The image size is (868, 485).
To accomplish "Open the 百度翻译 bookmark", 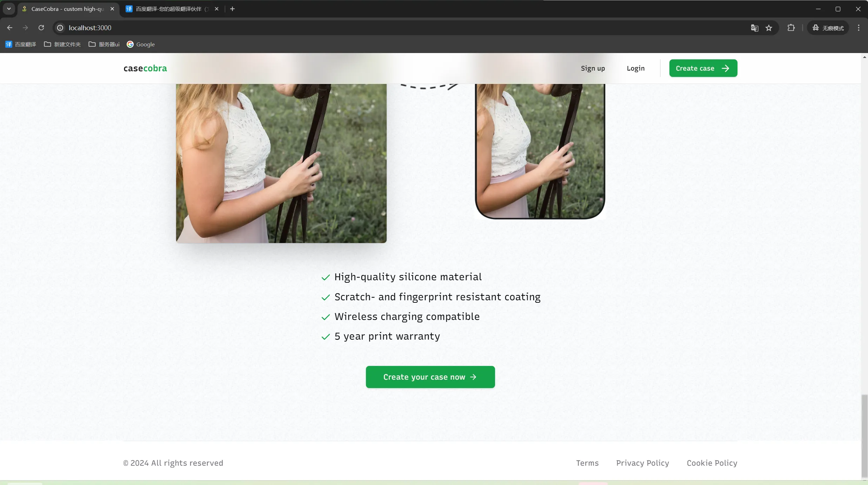I will 21,44.
